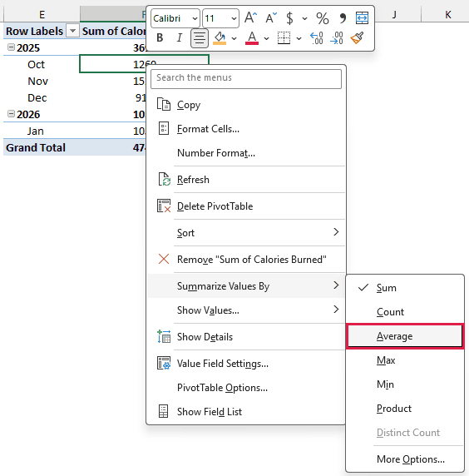Screen dimensions: 469x476
Task: Click the Decrease Font Size icon
Action: point(271,18)
